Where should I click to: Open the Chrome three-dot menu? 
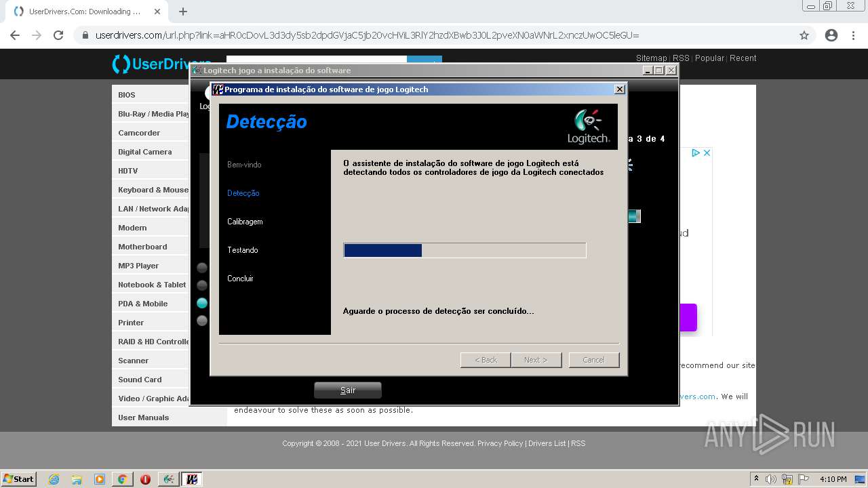[x=853, y=35]
